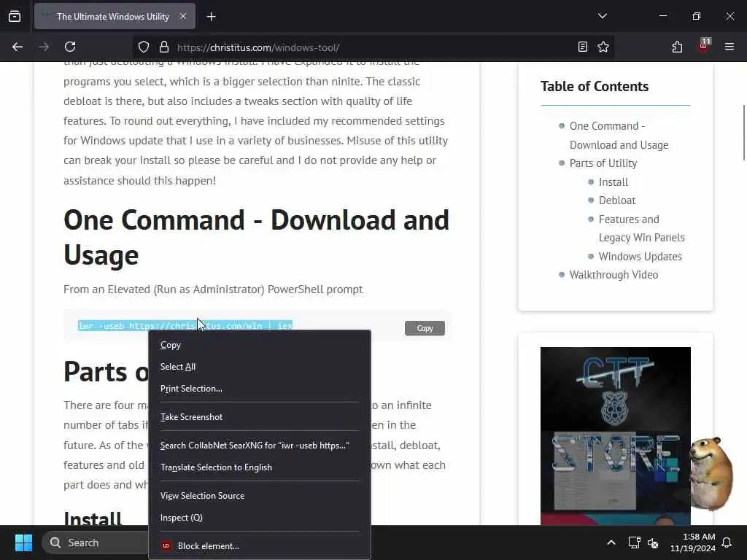The height and width of the screenshot is (560, 747).
Task: Open a new tab with plus icon
Action: click(x=212, y=17)
